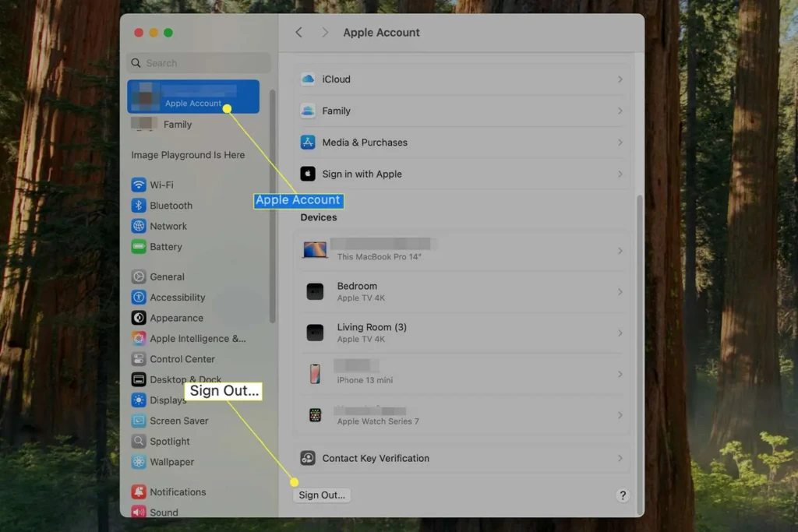
Task: Click the Sign Out button
Action: click(321, 495)
